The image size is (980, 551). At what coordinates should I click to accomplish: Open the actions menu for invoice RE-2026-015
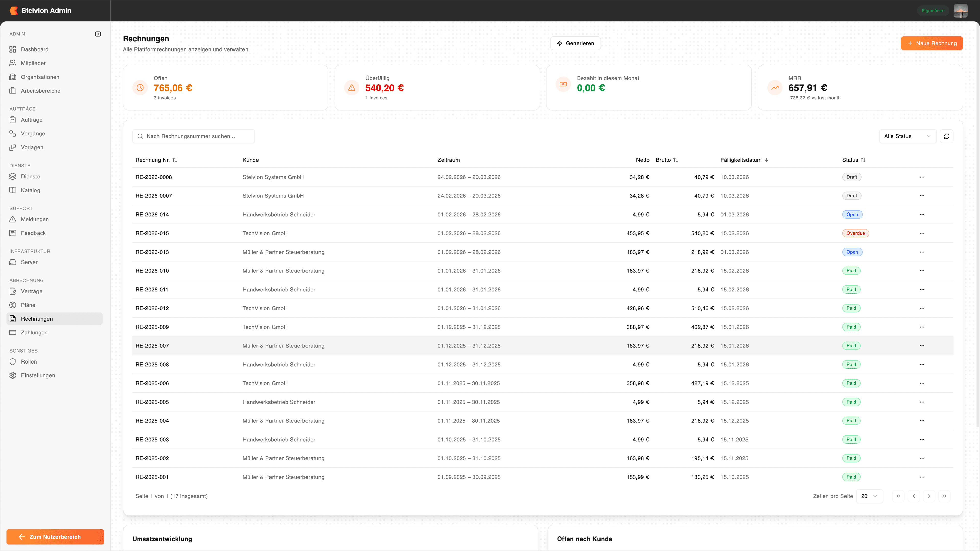pyautogui.click(x=922, y=233)
